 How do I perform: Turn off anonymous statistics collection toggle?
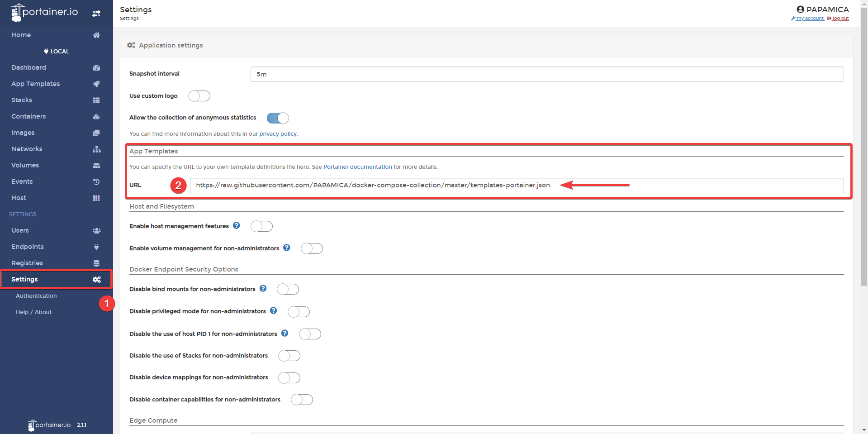pyautogui.click(x=278, y=118)
